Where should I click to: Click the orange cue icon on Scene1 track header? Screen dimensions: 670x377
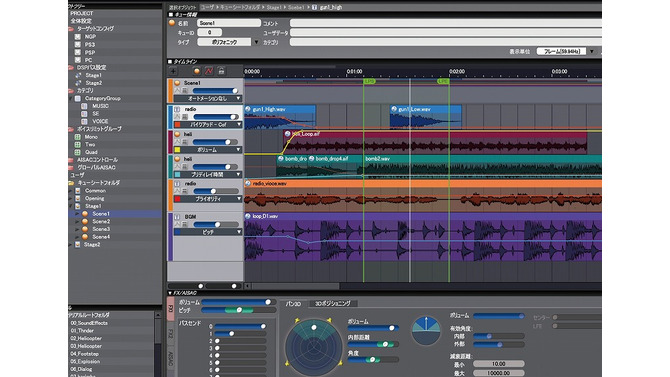pos(177,83)
